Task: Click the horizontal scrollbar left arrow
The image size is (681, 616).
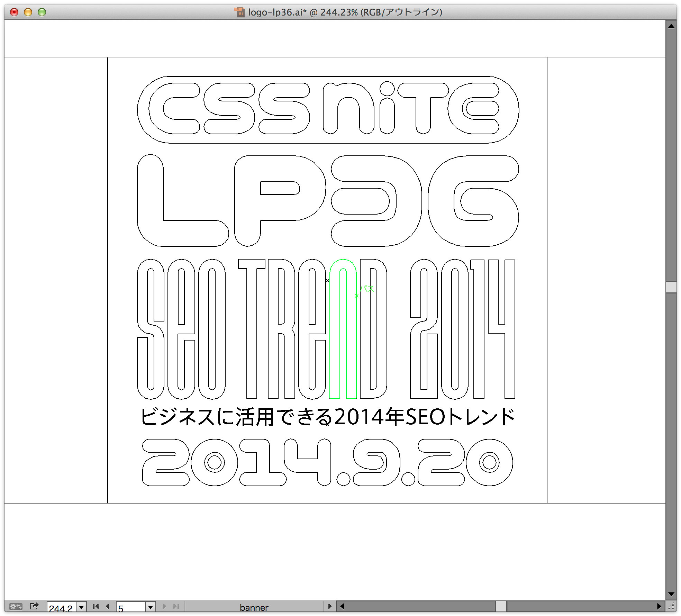Action: [x=342, y=606]
